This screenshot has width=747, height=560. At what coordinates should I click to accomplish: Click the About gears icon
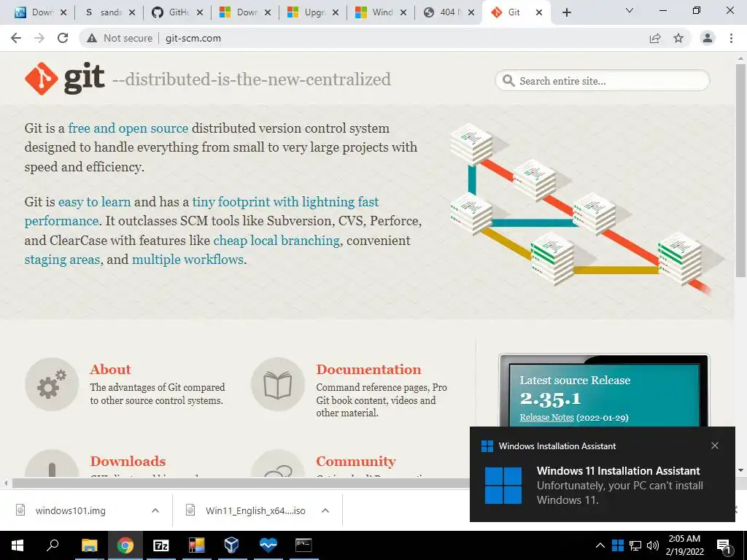tap(52, 384)
